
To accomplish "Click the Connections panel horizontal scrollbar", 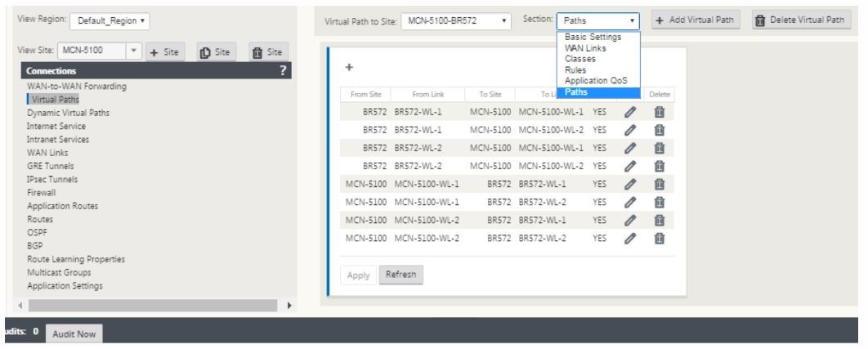I will pos(153,305).
